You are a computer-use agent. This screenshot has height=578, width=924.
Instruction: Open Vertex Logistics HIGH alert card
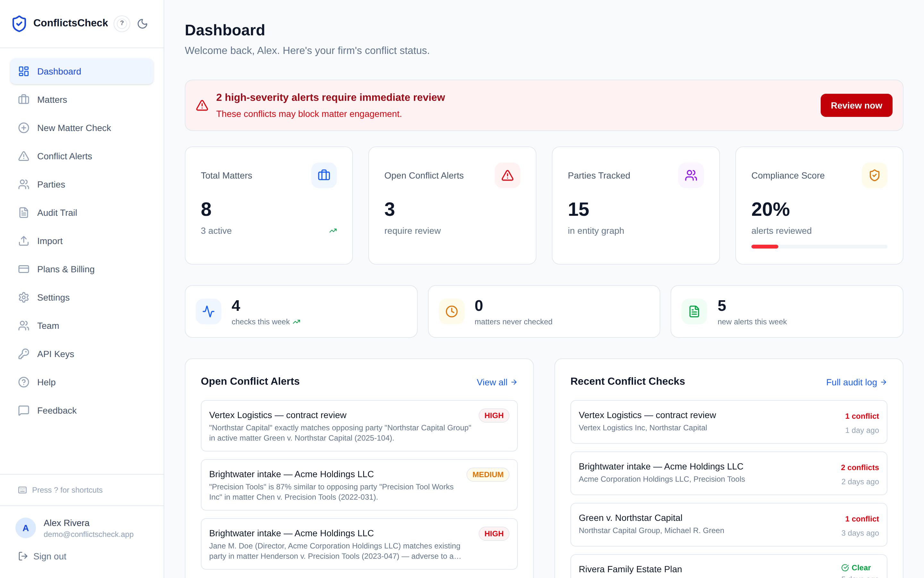(359, 426)
